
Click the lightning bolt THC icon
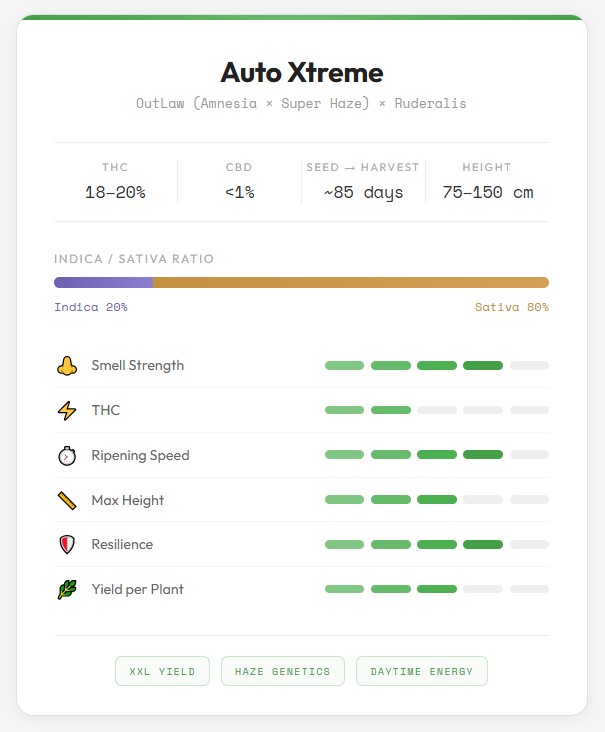click(67, 411)
